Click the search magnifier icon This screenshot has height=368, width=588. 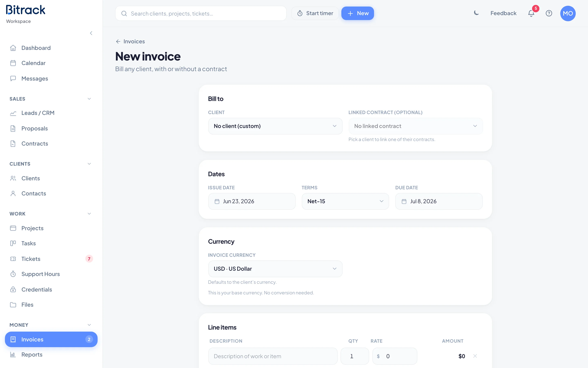click(124, 13)
